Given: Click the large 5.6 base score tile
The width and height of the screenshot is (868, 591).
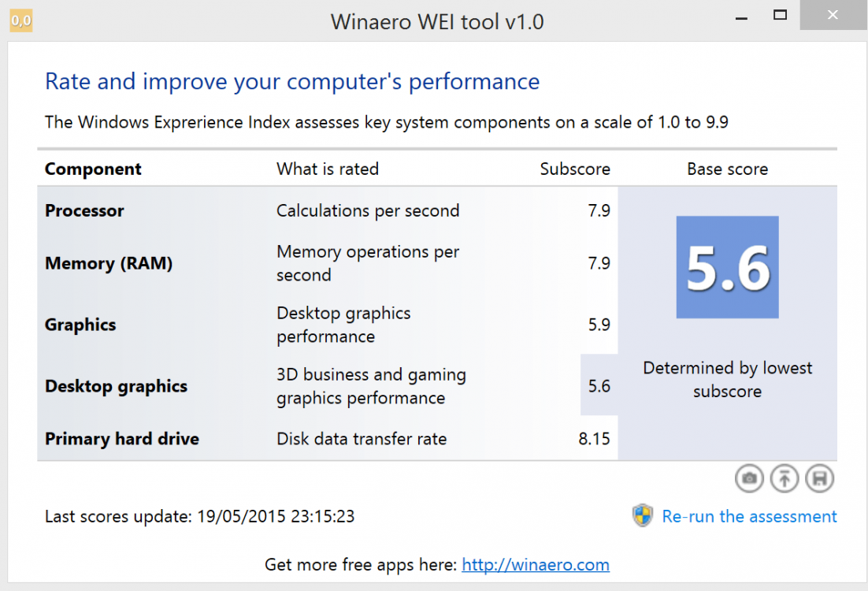Looking at the screenshot, I should (727, 267).
